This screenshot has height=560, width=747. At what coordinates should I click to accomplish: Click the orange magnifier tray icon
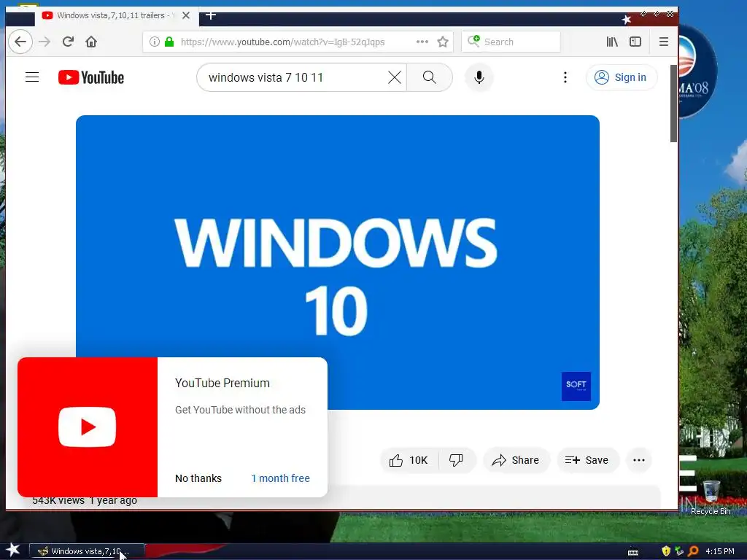pos(693,551)
